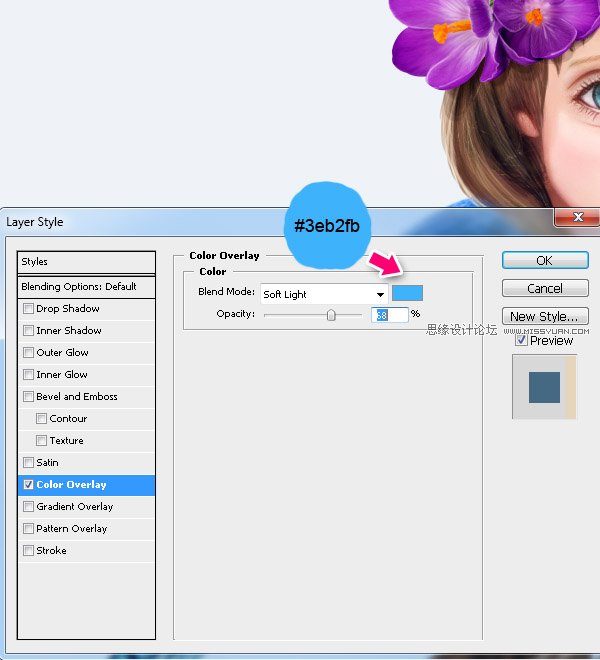Select the Bevel and Emboss entry
The width and height of the screenshot is (600, 660).
(x=77, y=397)
